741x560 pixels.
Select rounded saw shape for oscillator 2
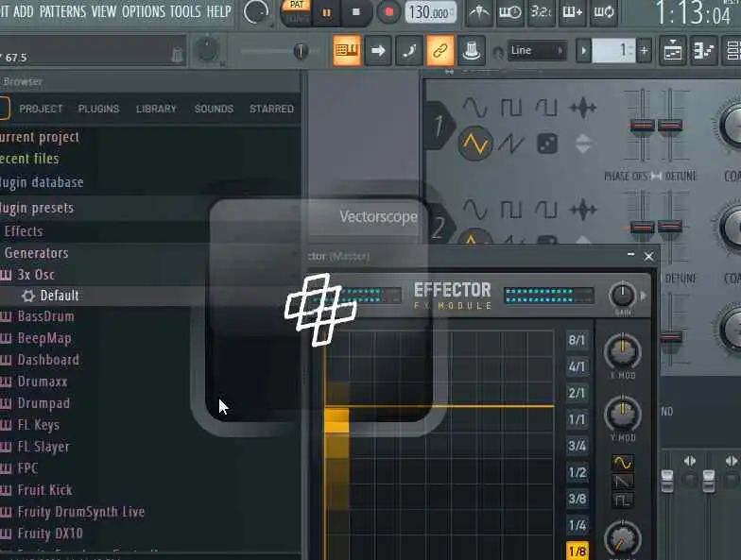(546, 210)
